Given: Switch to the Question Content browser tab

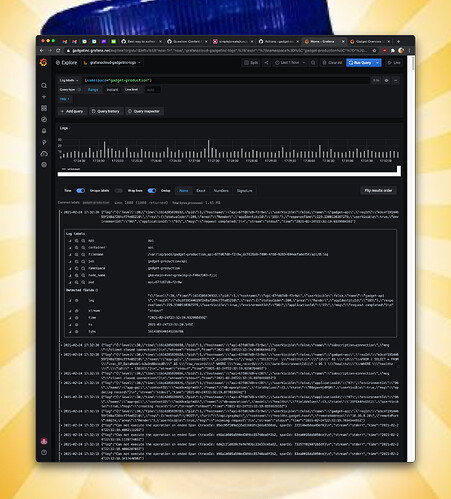Looking at the screenshot, I should click(186, 41).
